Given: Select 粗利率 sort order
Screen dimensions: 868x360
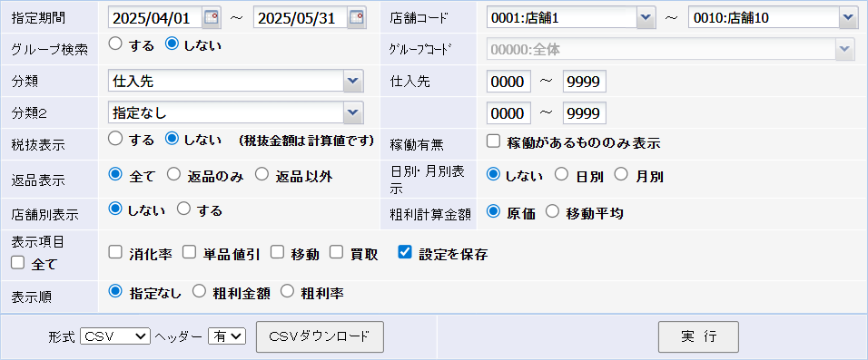Looking at the screenshot, I should 287,291.
